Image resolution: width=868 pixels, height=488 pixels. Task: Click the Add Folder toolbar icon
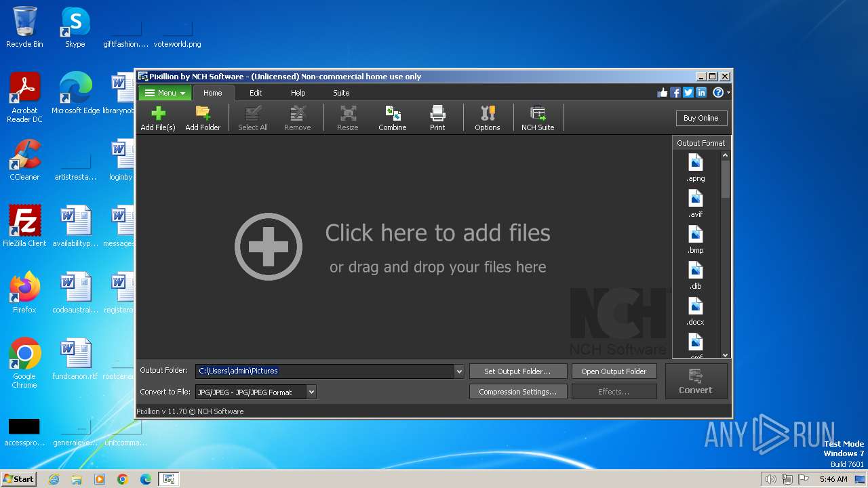(203, 118)
